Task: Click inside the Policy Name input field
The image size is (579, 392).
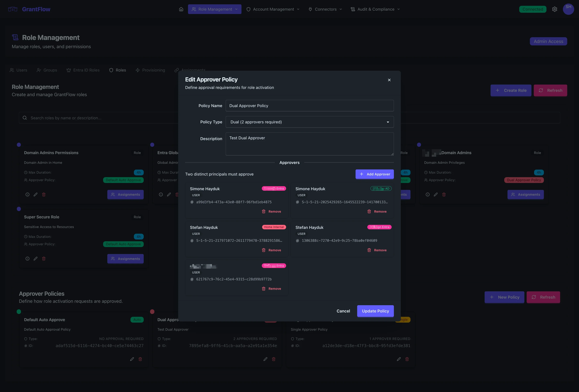Action: (x=309, y=106)
